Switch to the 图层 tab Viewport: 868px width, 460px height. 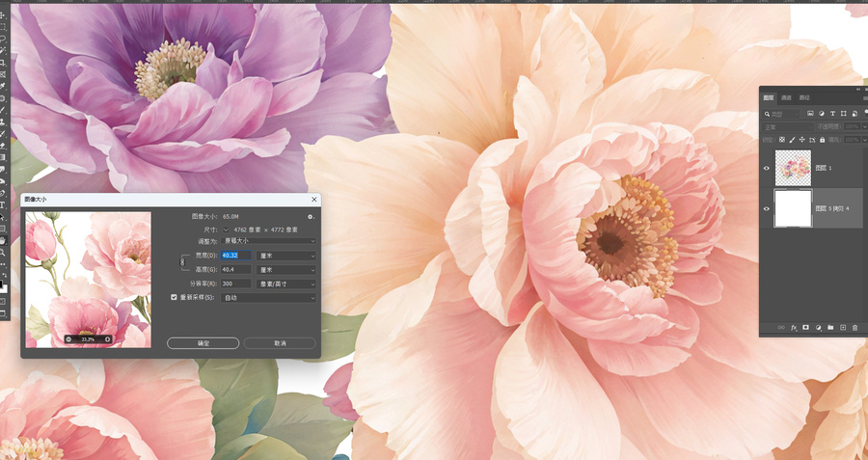(x=769, y=98)
